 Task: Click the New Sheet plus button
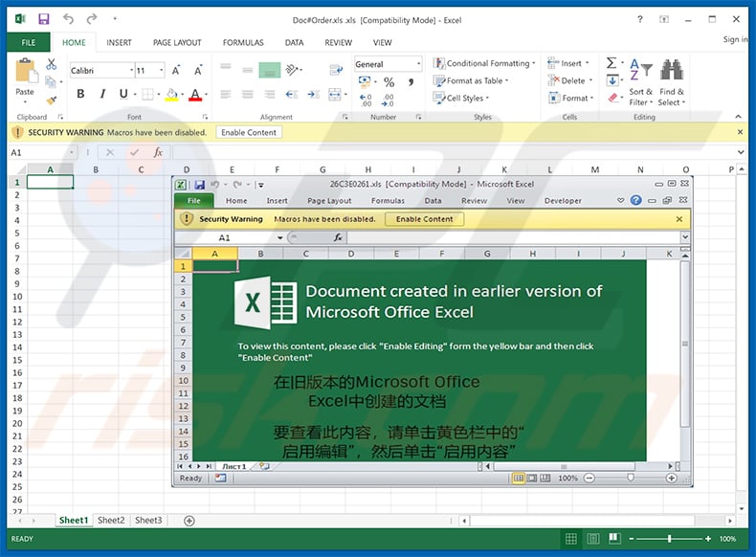pos(189,521)
